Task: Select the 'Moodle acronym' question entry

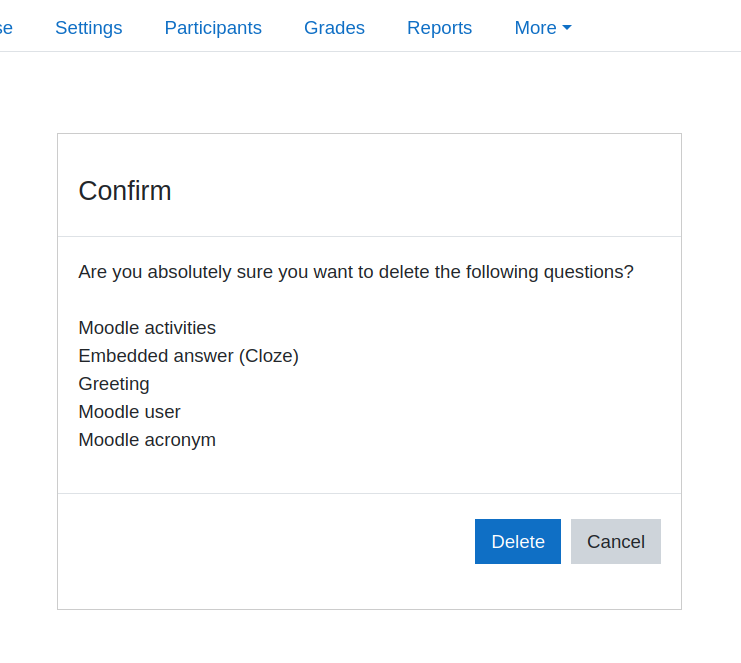Action: (147, 440)
